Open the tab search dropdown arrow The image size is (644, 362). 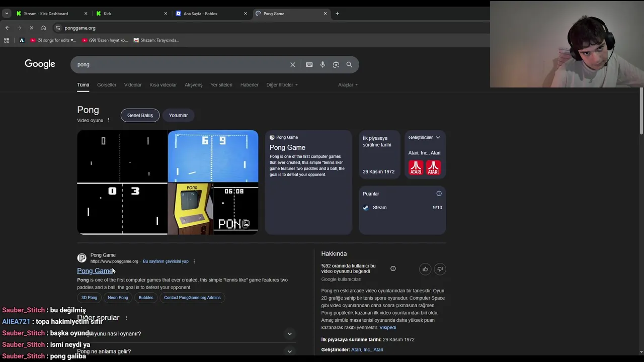7,14
